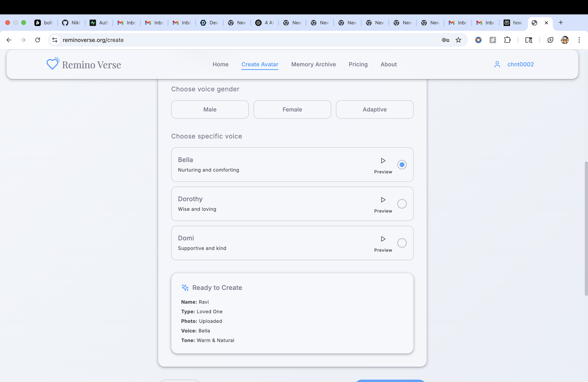The width and height of the screenshot is (588, 382).
Task: Select the Dorothy voice radio button
Action: point(402,204)
